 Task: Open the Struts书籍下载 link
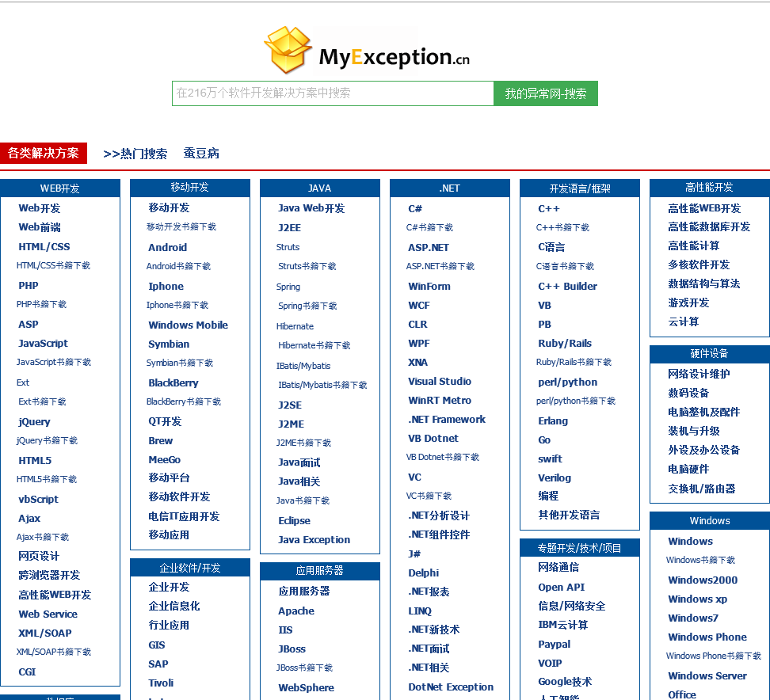tap(307, 267)
